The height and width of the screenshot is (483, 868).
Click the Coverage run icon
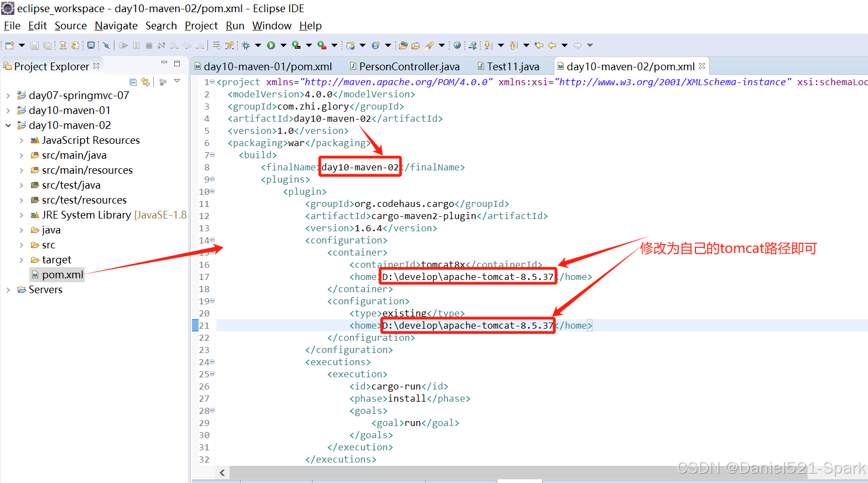click(x=296, y=45)
